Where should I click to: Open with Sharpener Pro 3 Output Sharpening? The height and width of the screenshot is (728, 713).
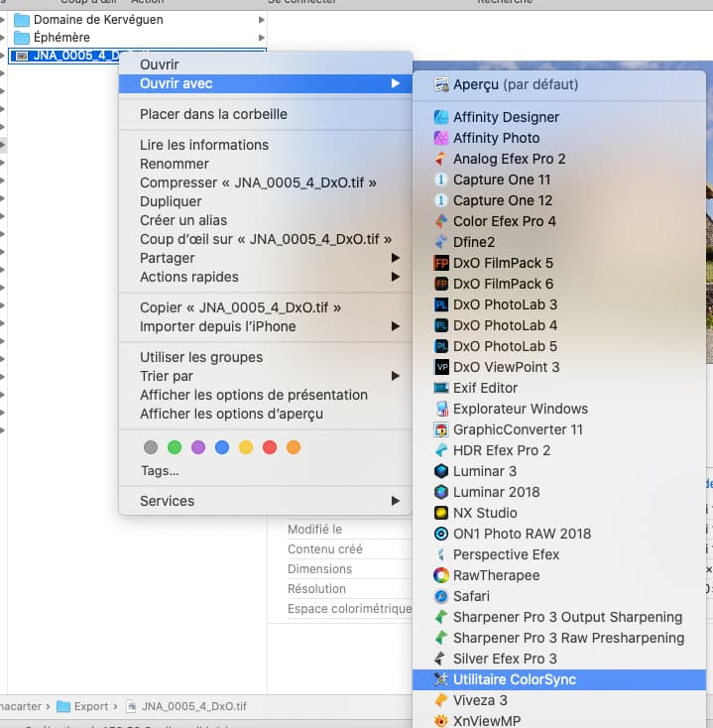[559, 617]
